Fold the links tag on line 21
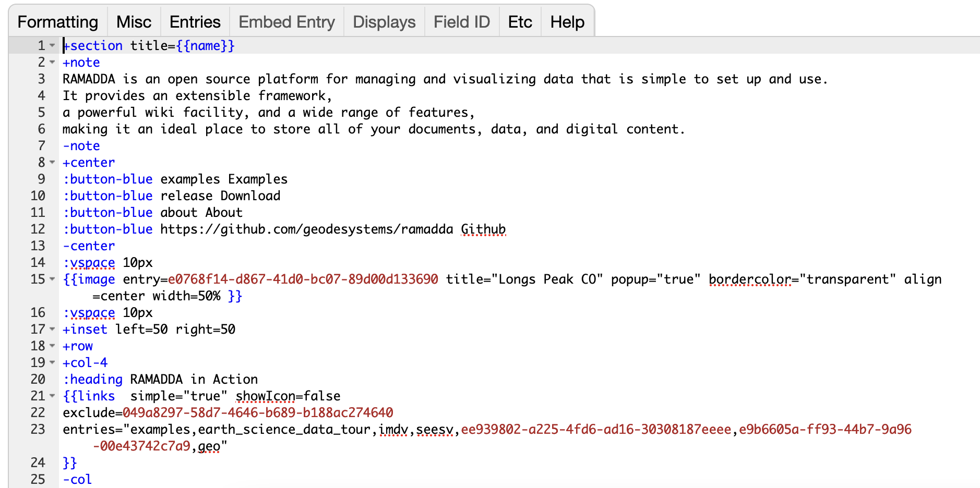The width and height of the screenshot is (980, 488). [52, 396]
